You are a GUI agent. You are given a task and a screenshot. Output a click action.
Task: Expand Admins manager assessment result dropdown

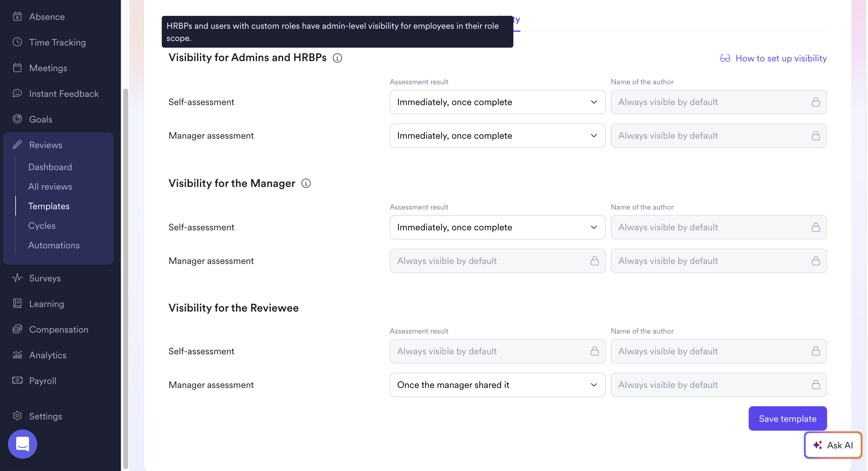[497, 136]
